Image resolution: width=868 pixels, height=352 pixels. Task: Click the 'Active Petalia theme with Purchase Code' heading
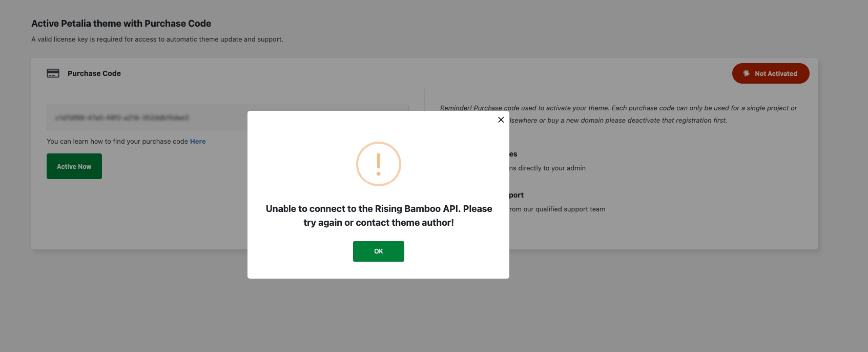[121, 24]
